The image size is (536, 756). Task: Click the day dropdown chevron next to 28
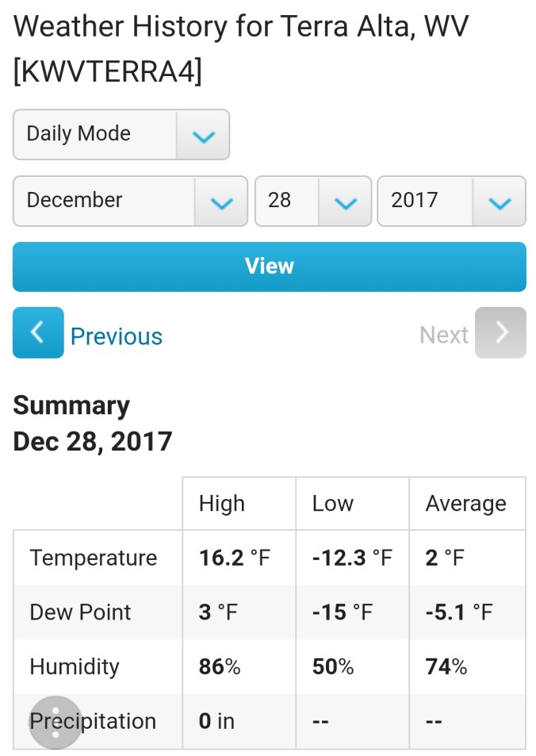pyautogui.click(x=346, y=201)
